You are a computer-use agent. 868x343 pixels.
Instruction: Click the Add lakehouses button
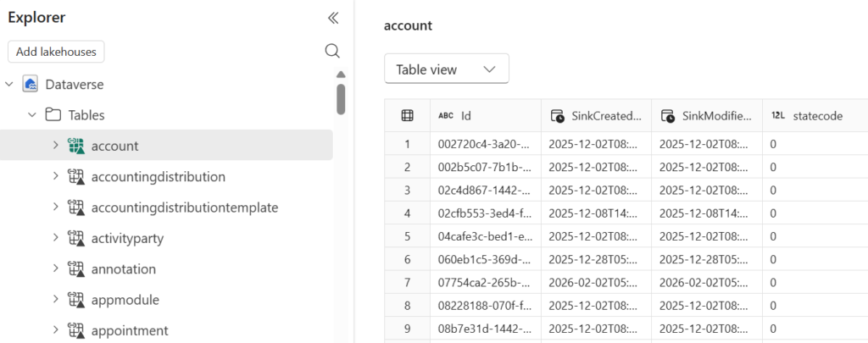[x=56, y=52]
